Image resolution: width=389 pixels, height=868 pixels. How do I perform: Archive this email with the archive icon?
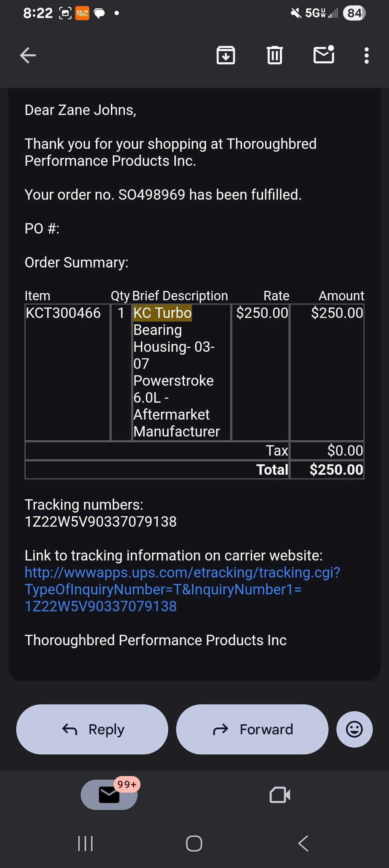(x=226, y=55)
